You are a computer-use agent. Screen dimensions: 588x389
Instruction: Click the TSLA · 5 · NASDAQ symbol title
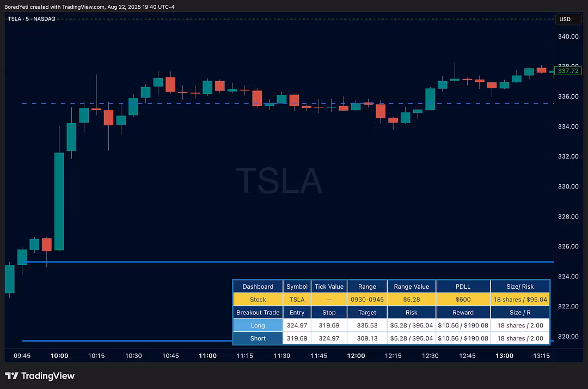[x=32, y=19]
